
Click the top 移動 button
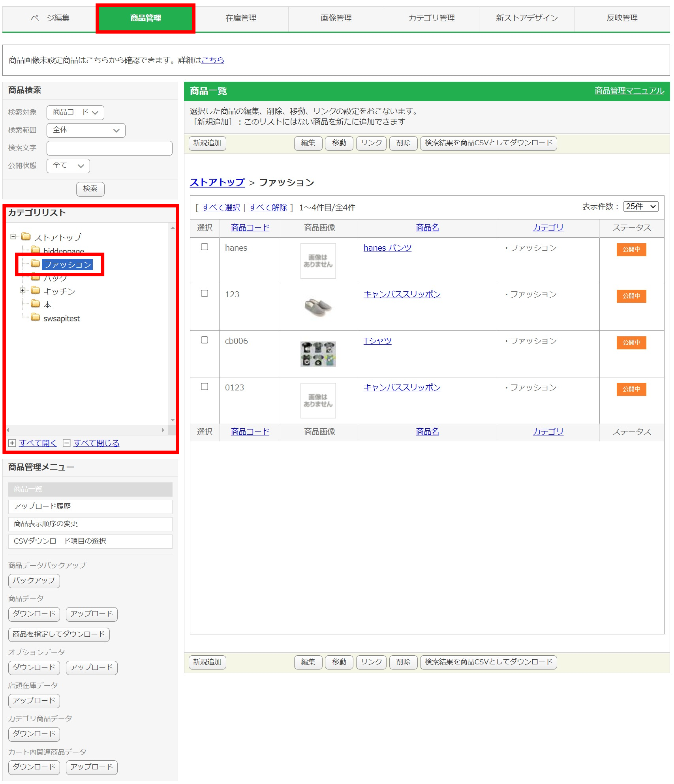coord(339,143)
